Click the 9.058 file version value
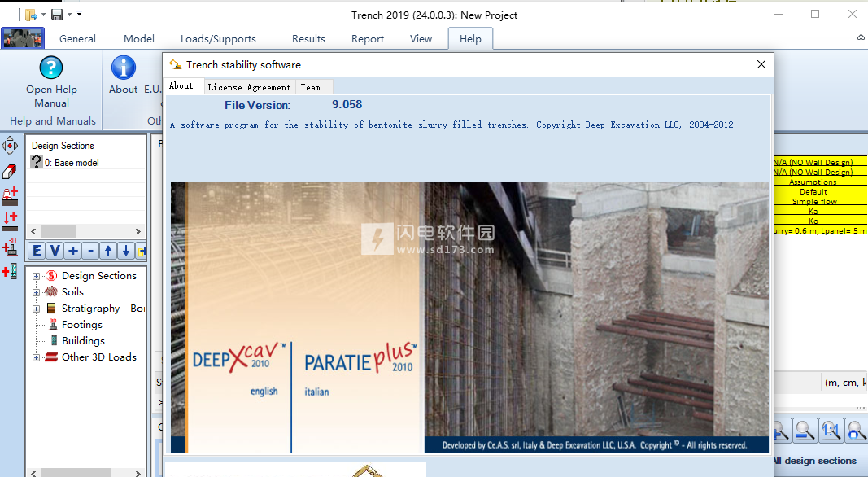868x477 pixels. pos(347,105)
